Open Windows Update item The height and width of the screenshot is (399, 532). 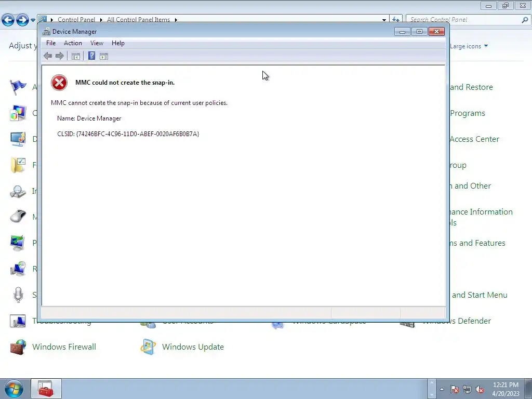193,347
